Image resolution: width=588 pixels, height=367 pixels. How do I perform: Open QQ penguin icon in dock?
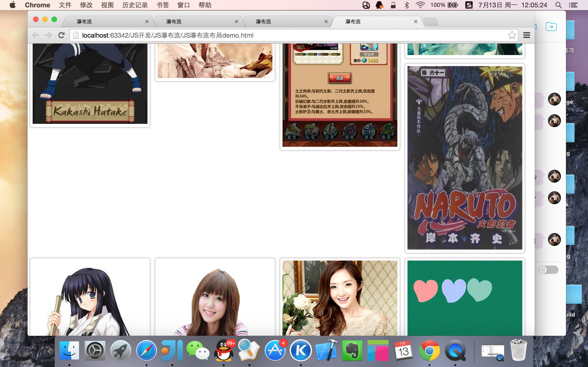(x=224, y=350)
